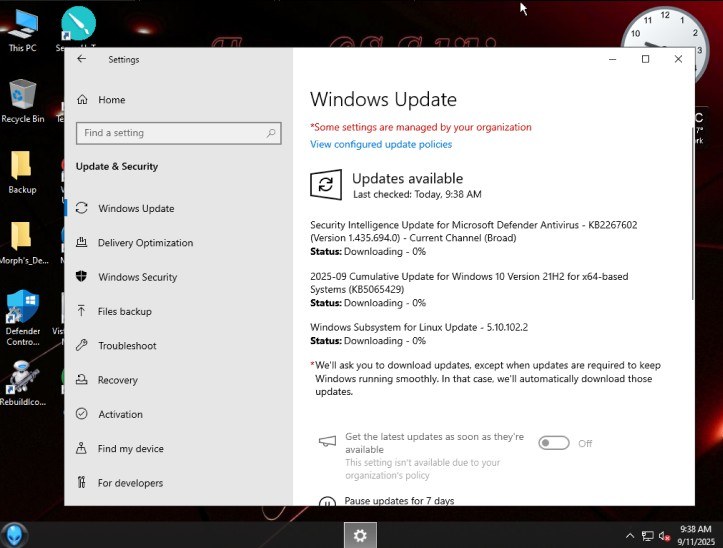The width and height of the screenshot is (723, 548).
Task: Click the Update & Security heading
Action: click(x=117, y=167)
